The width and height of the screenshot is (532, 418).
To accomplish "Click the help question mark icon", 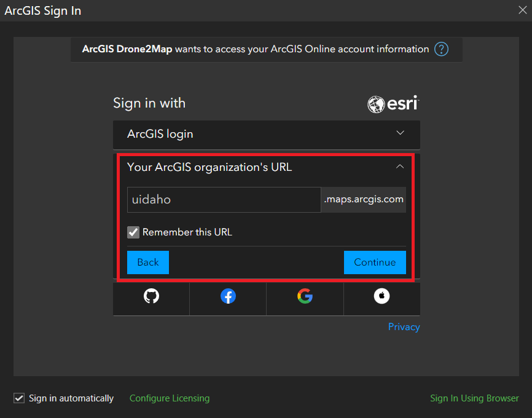I will [441, 49].
